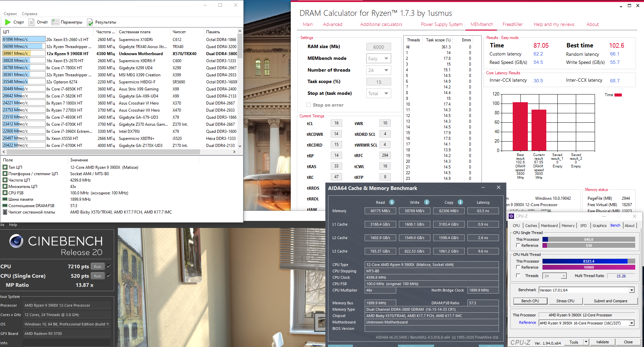Click the Cinebench sphere logo
The width and height of the screenshot is (644, 347).
click(16, 241)
